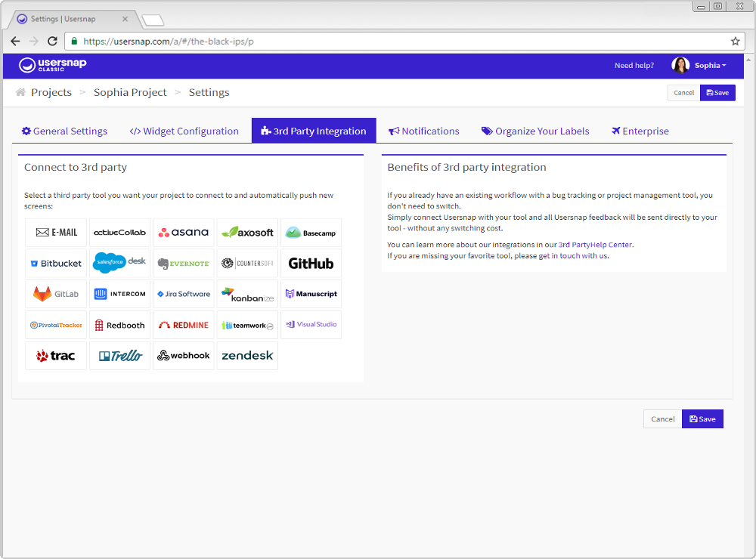Select the trac integration
Viewport: 756px width, 559px height.
pyautogui.click(x=56, y=356)
